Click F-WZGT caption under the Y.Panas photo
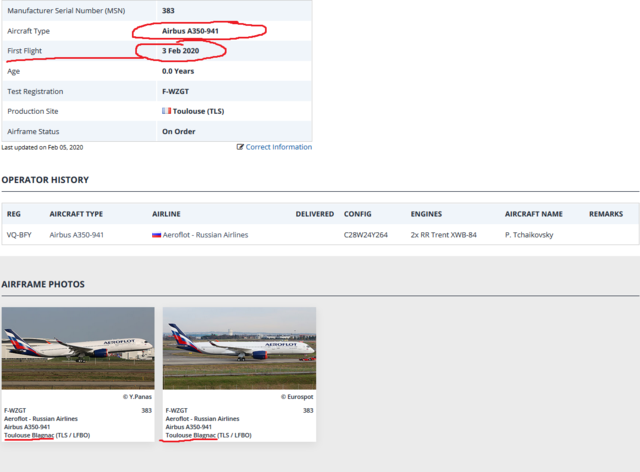 [x=15, y=410]
